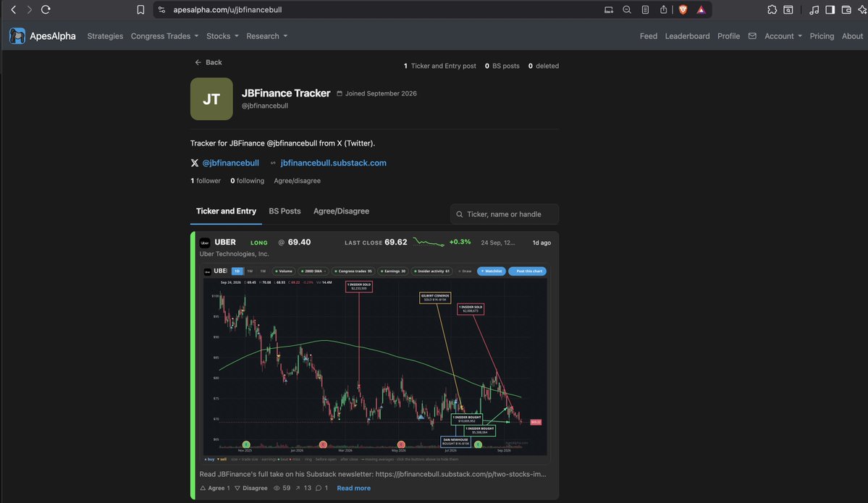Open Brave Wallet icon
This screenshot has width=868, height=503.
click(x=846, y=9)
